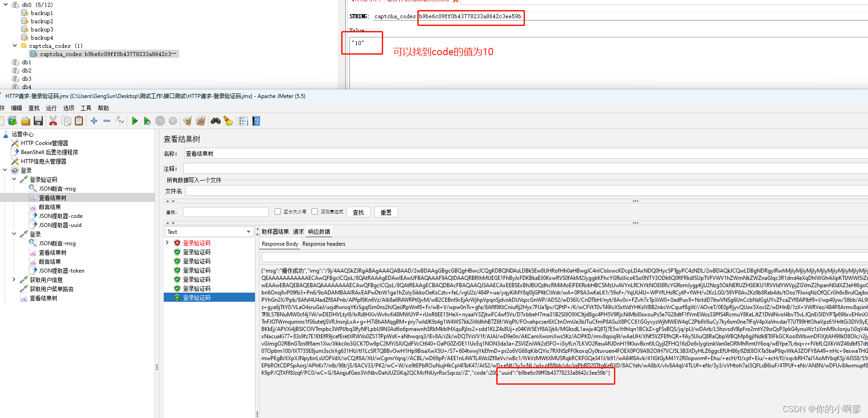Collapse all nodes with the minus icon
The width and height of the screenshot is (868, 418).
tap(107, 121)
